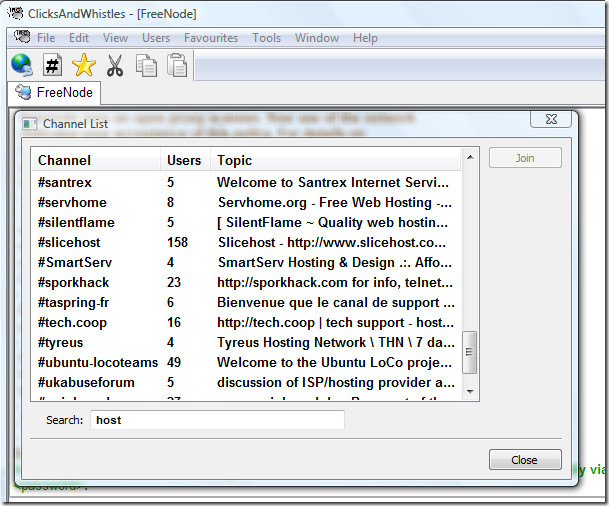Click the Channel List dialog icon
The height and width of the screenshot is (506, 609).
(30, 124)
